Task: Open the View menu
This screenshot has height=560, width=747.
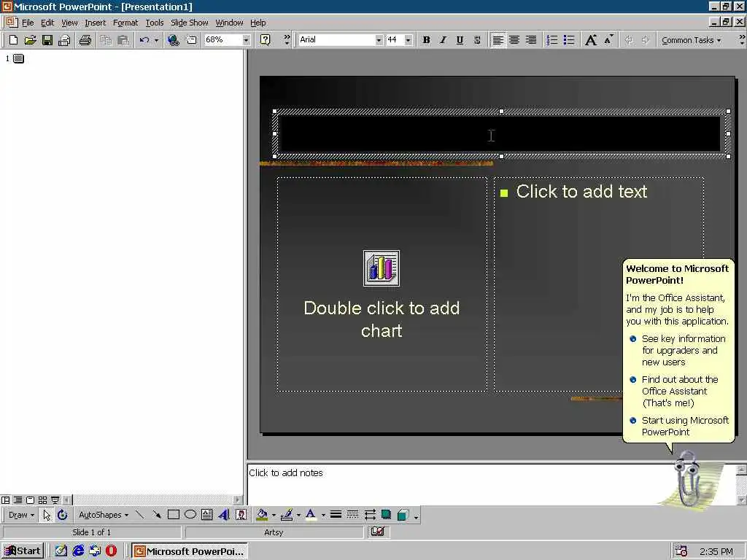Action: click(69, 23)
